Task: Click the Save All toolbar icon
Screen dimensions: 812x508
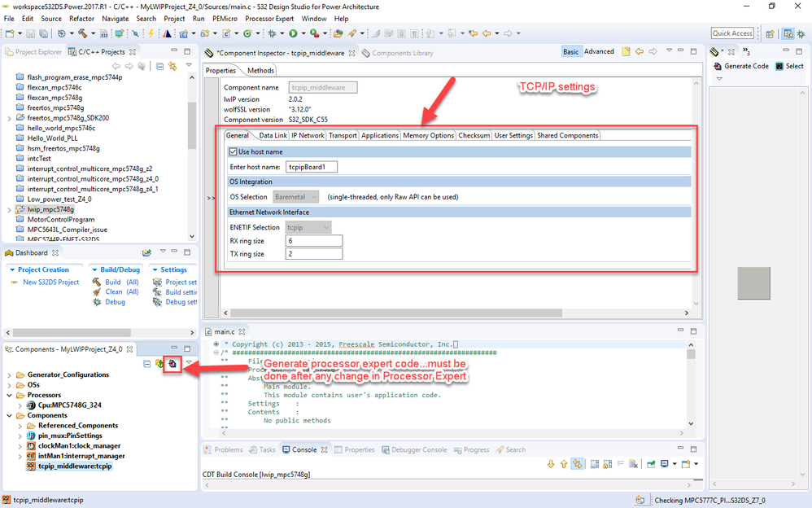Action: click(43, 33)
